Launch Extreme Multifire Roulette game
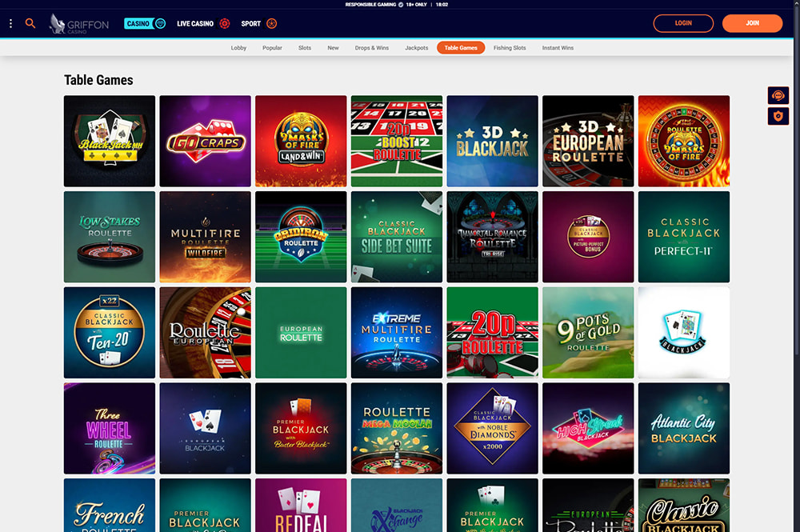Image resolution: width=800 pixels, height=532 pixels. tap(397, 333)
